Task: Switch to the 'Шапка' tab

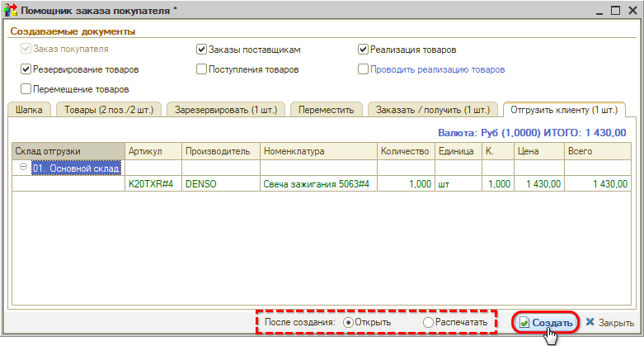Action: [x=30, y=110]
